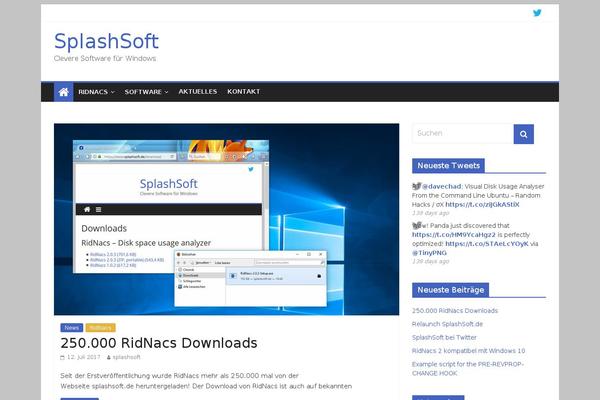600x400 pixels.
Task: Open the AKTUELLES menu item
Action: coord(197,91)
